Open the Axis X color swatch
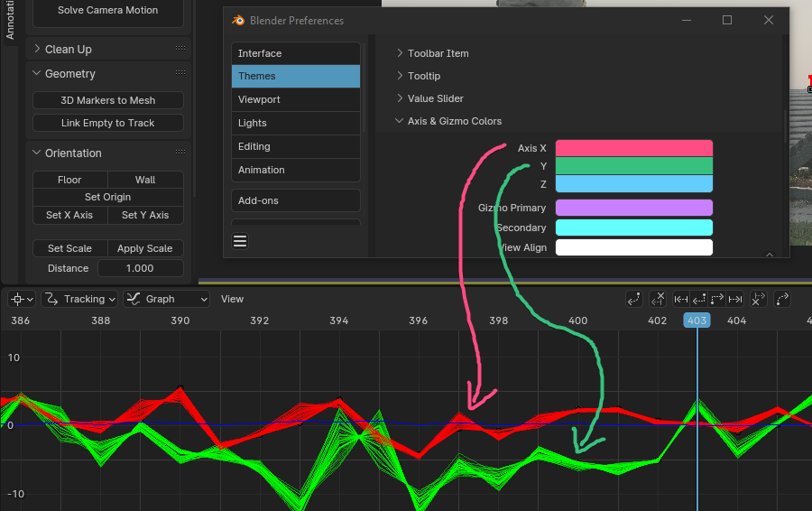Image resolution: width=812 pixels, height=511 pixels. [634, 148]
